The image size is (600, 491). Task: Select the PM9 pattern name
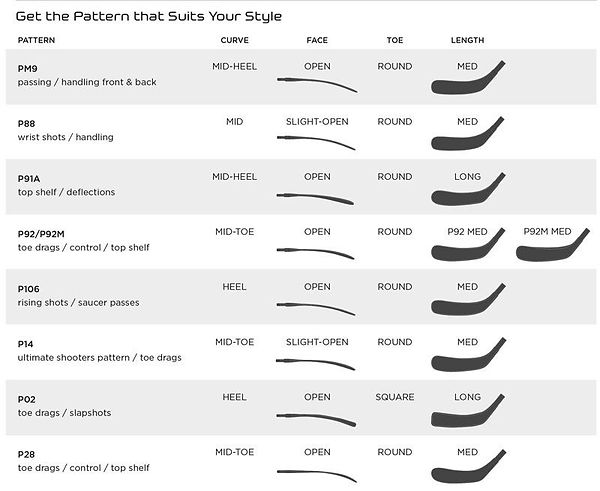[27, 68]
